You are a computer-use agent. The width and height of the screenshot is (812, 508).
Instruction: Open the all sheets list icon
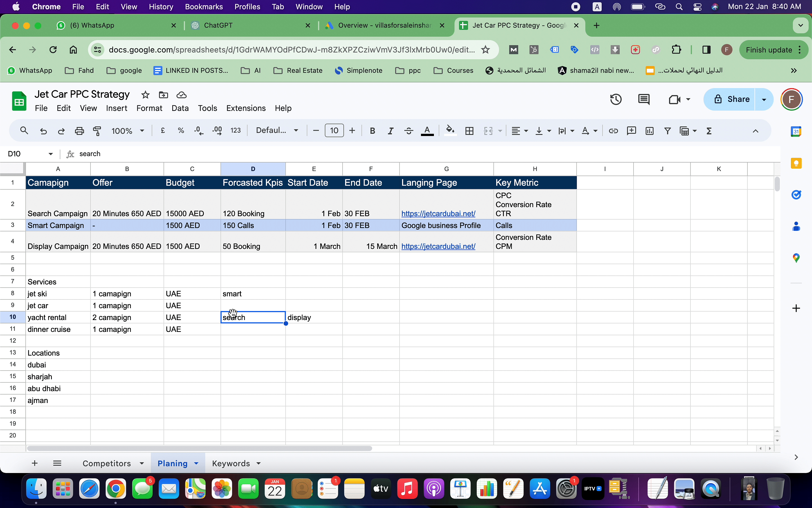coord(58,463)
